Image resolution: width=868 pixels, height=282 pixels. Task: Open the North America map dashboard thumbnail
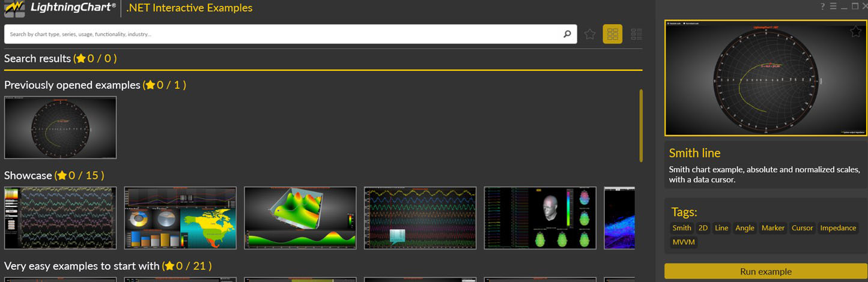180,218
